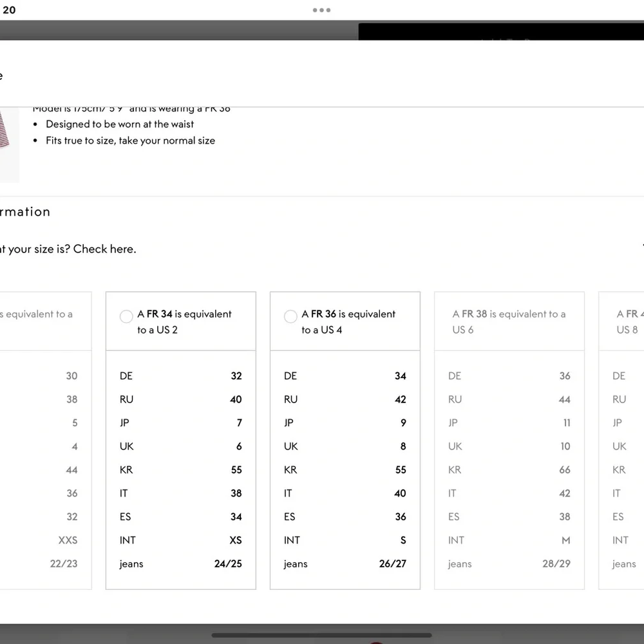Click the jeans value 26/27
This screenshot has height=644, width=644.
click(x=393, y=563)
